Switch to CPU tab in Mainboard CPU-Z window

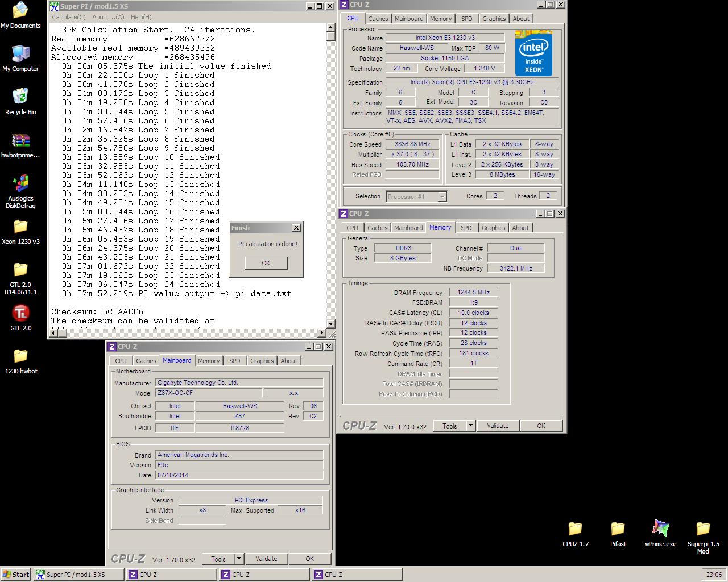(x=121, y=361)
